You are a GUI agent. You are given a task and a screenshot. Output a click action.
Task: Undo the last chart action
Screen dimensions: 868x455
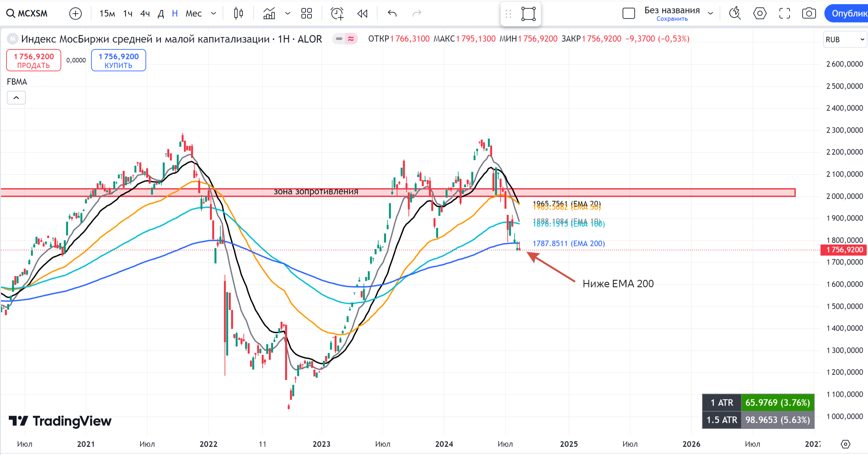click(x=392, y=13)
